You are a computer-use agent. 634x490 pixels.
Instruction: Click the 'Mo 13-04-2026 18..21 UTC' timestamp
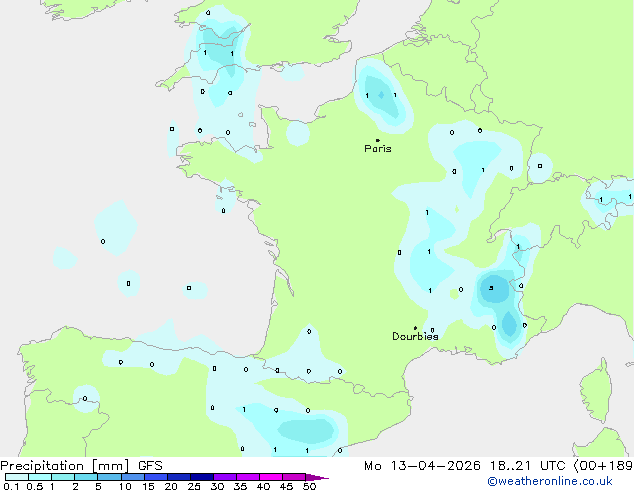point(465,466)
